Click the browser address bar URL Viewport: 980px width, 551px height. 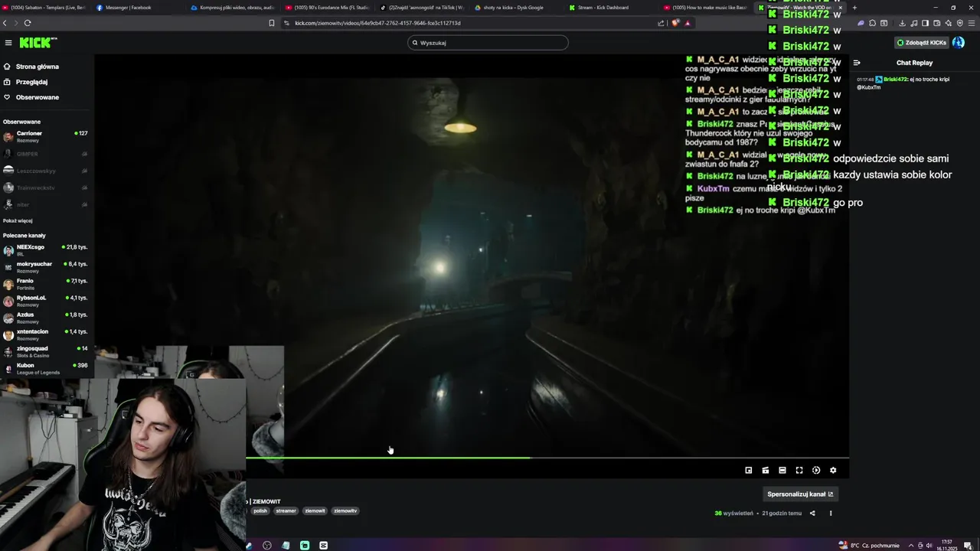tap(377, 23)
